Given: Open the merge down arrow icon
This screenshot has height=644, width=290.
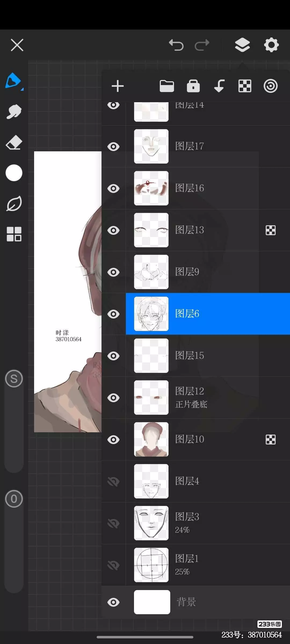Looking at the screenshot, I should coord(219,86).
